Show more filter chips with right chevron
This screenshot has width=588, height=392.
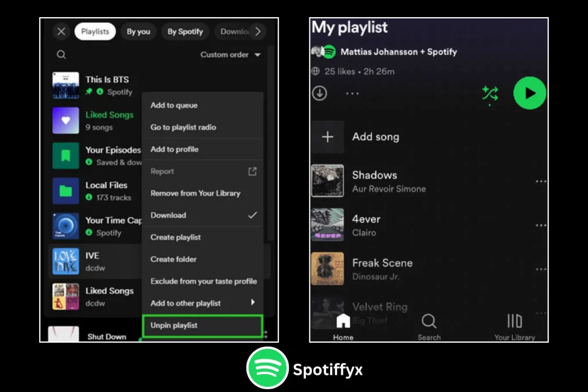tap(258, 32)
